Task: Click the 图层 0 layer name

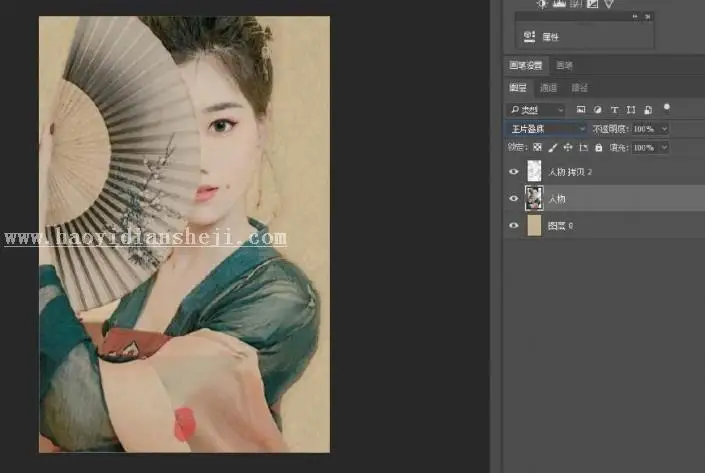Action: coord(560,226)
